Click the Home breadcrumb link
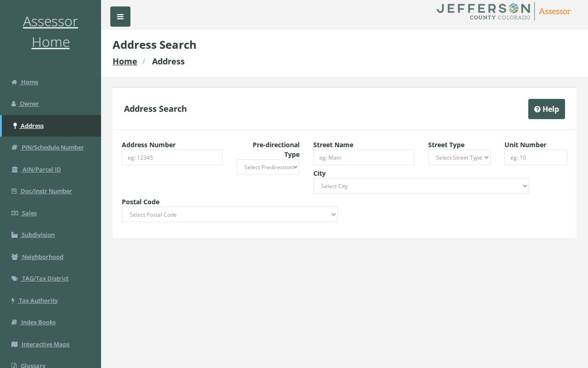Viewport: 588px width, 368px height. (125, 61)
